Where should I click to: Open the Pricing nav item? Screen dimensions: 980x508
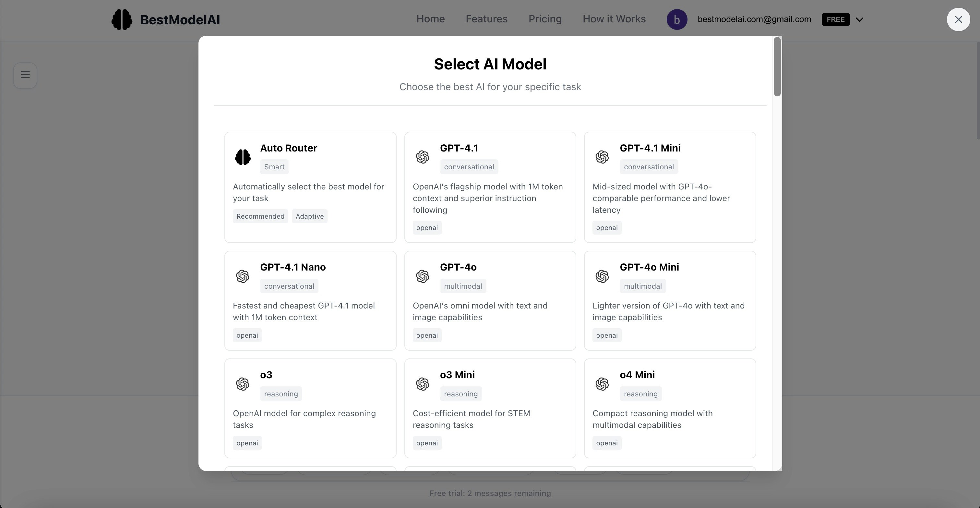[x=545, y=19]
